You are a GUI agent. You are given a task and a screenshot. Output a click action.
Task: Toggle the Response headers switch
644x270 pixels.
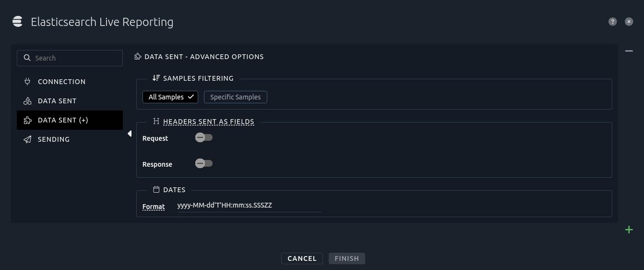[x=204, y=163]
